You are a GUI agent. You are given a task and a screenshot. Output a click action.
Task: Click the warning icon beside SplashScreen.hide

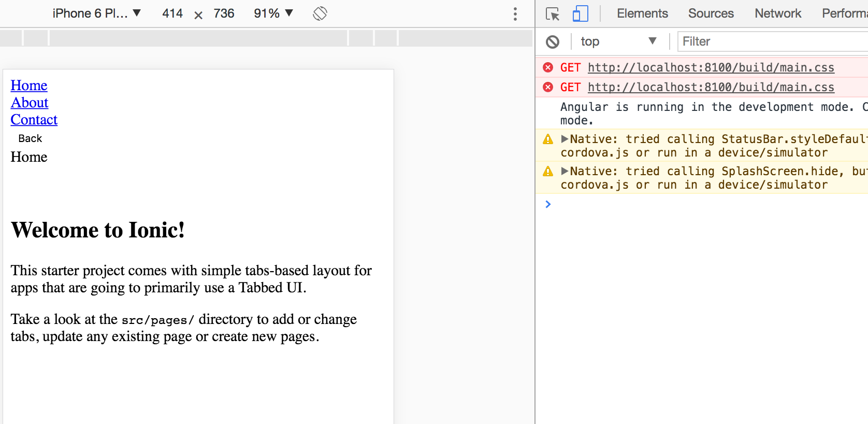tap(548, 171)
